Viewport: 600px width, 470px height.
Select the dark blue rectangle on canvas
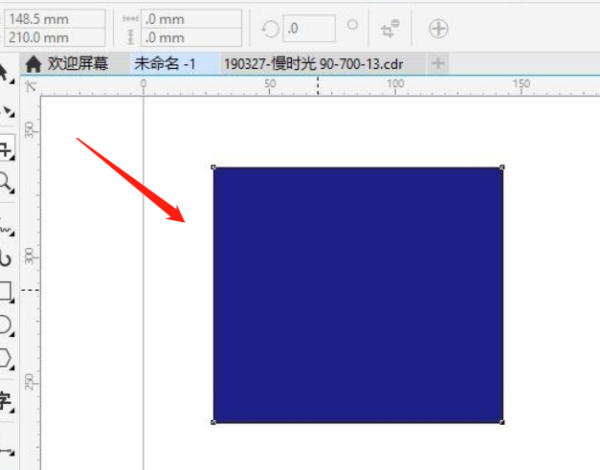pyautogui.click(x=358, y=295)
